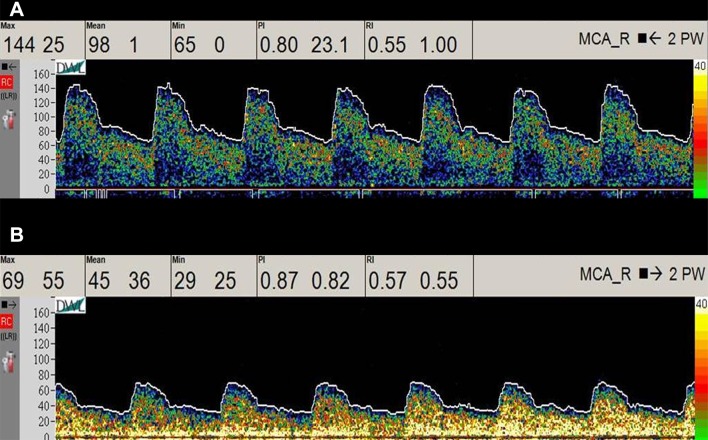Click the Max value field in panel A
Image resolution: width=708 pixels, height=440 pixels.
[x=42, y=42]
